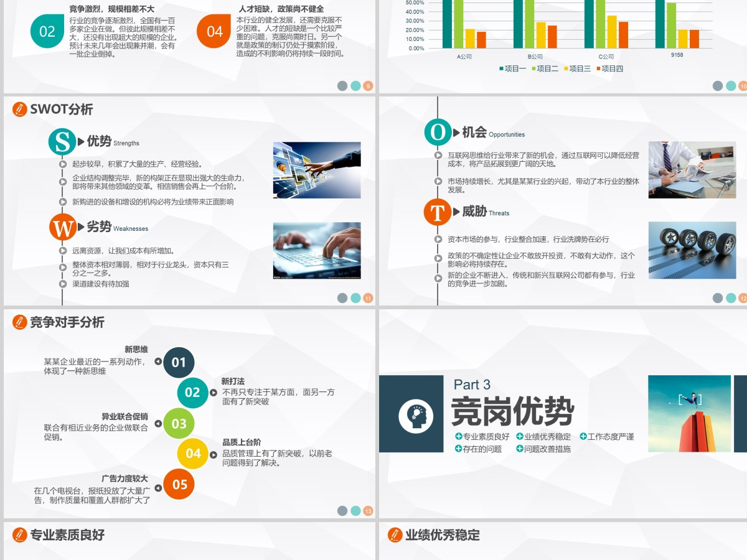Click the bullet icon before 起步较早 line

click(x=63, y=164)
